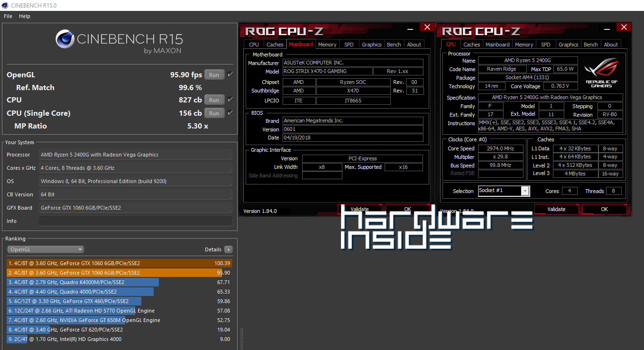The image size is (644, 350).
Task: Toggle the CPU test checkbox
Action: tap(230, 100)
